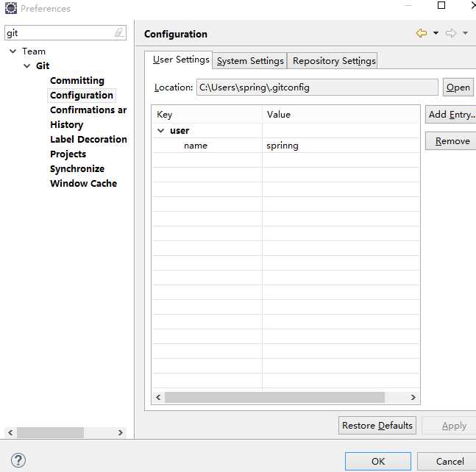Click tree pane scrollbar left arrow
476x472 pixels.
[x=10, y=432]
